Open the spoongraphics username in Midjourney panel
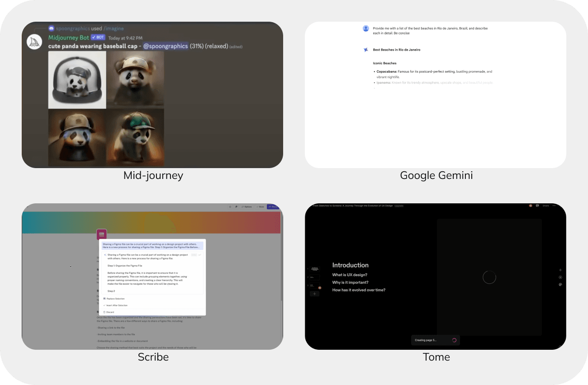This screenshot has width=588, height=385. pos(72,28)
